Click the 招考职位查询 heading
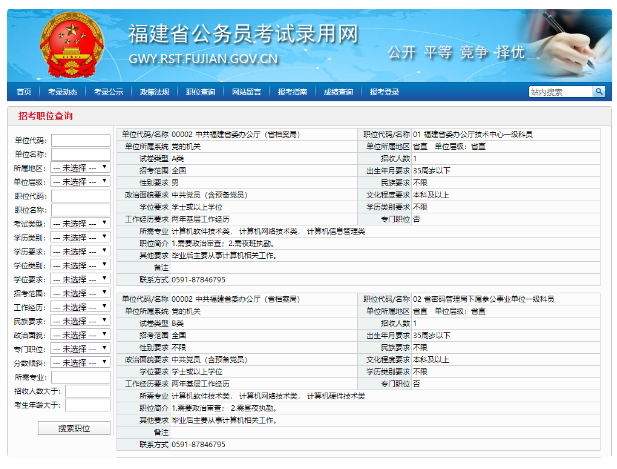 45,116
